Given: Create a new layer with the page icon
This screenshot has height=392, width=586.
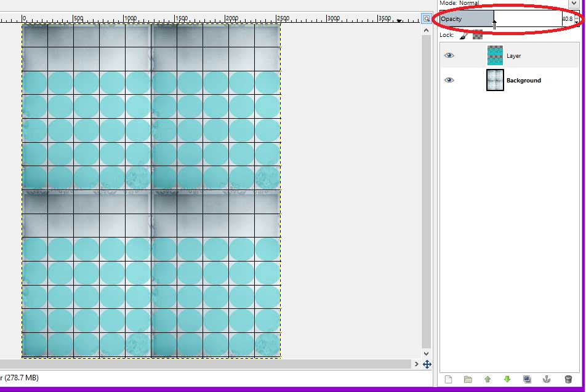Looking at the screenshot, I should coord(449,379).
